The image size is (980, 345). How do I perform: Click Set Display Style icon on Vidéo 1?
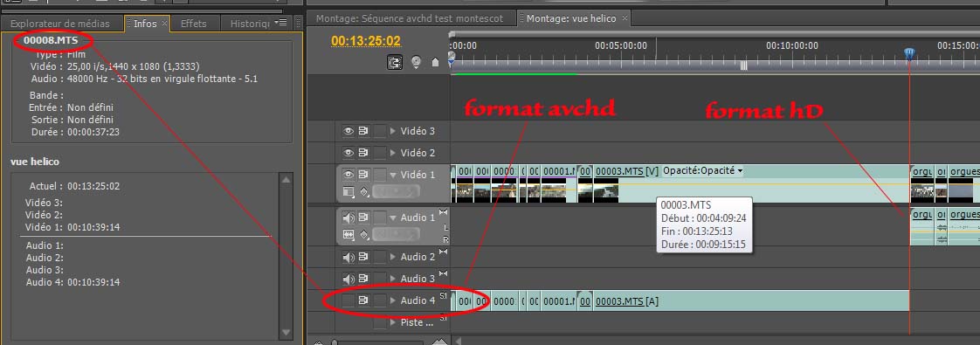click(349, 191)
